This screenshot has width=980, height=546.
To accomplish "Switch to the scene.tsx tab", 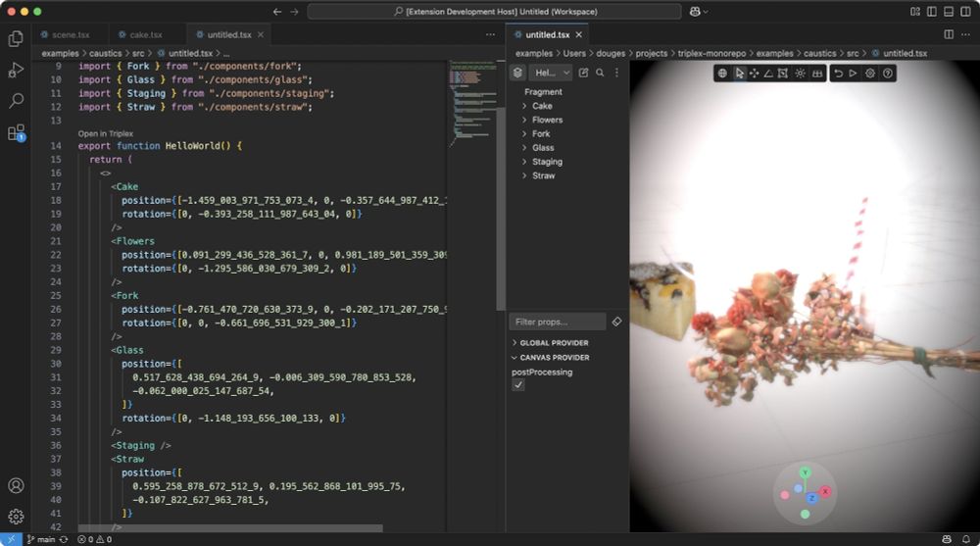I will [x=71, y=34].
